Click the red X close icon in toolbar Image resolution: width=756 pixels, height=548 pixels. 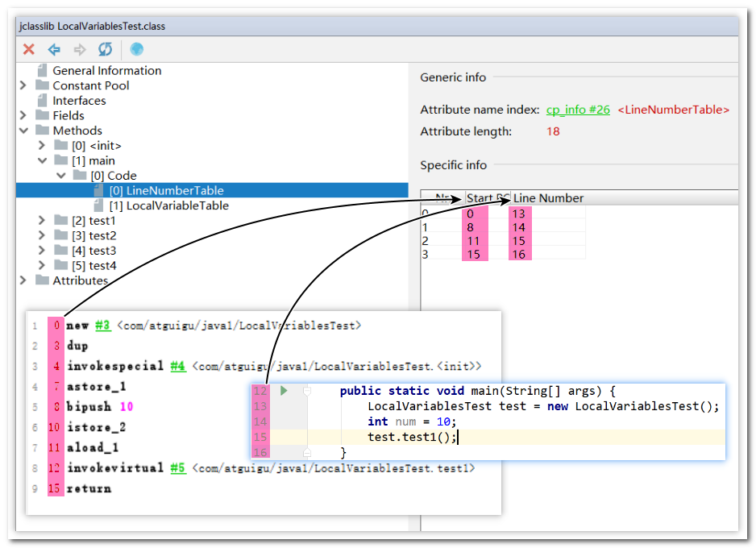[29, 49]
